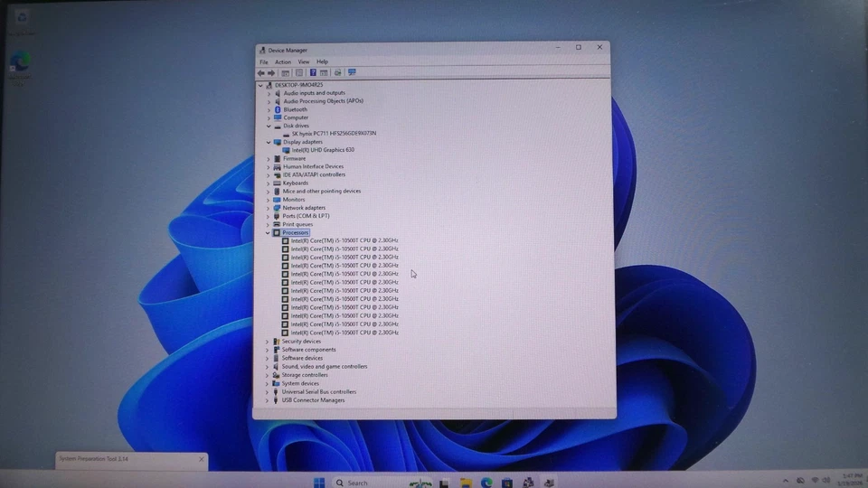Select the Software devices category
The image size is (868, 488).
click(x=302, y=358)
